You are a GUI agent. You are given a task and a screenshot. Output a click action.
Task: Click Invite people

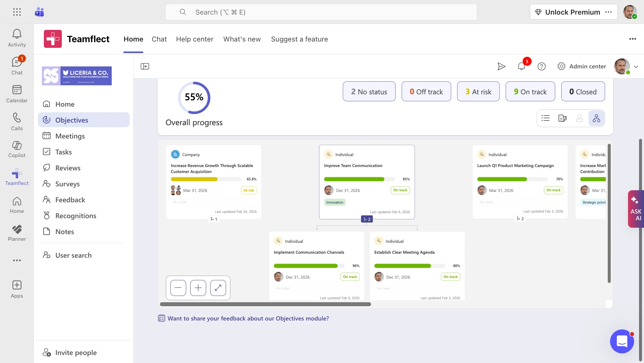(76, 352)
